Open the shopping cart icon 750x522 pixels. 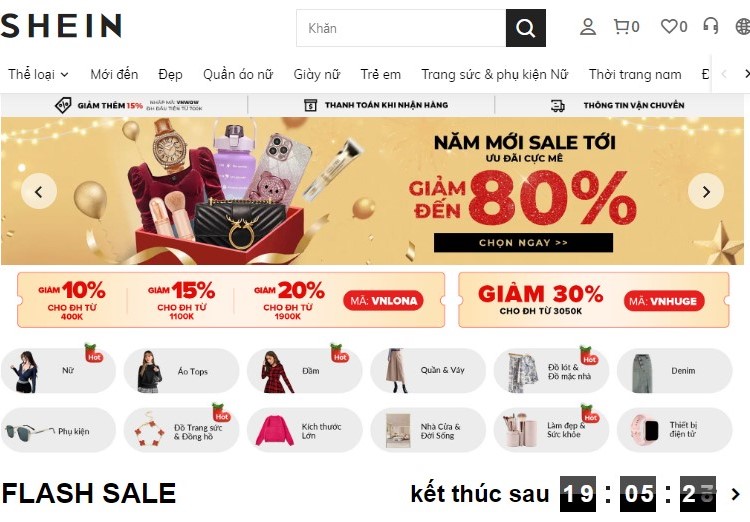coord(621,27)
